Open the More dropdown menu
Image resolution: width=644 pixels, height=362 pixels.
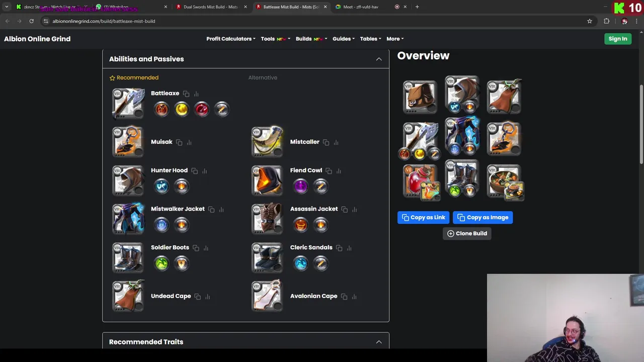pyautogui.click(x=395, y=39)
